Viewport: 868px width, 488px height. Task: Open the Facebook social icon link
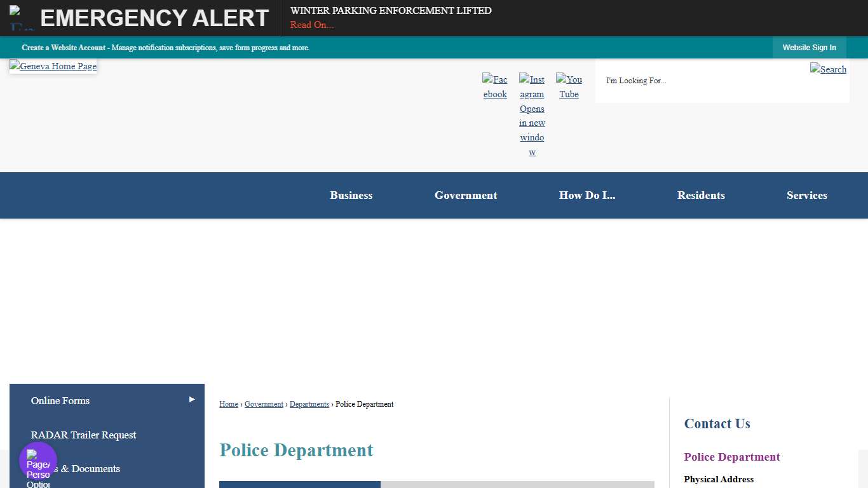(495, 86)
